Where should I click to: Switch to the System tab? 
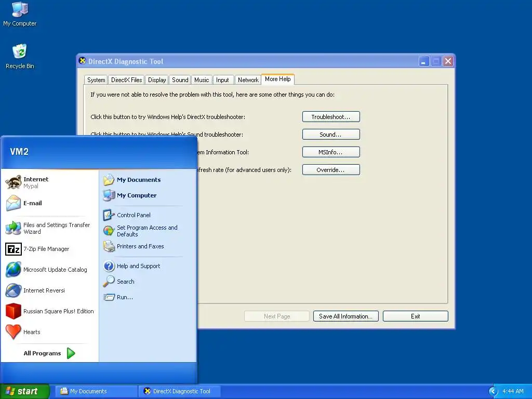96,79
